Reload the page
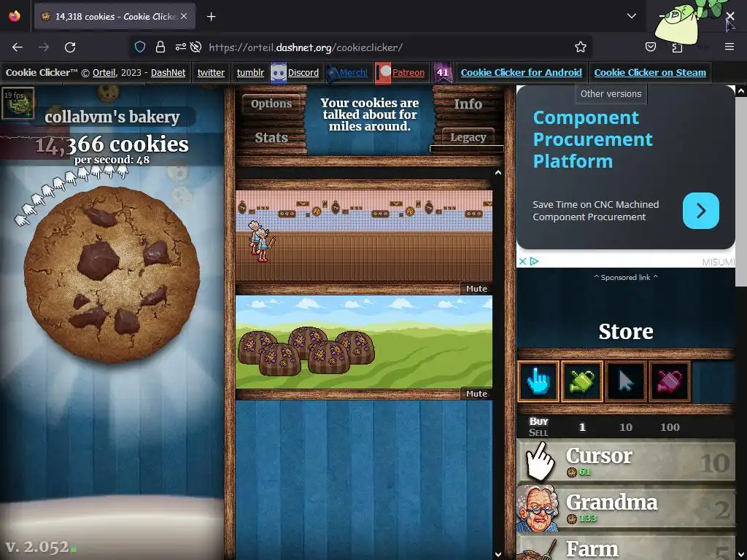The image size is (747, 560). [x=70, y=47]
